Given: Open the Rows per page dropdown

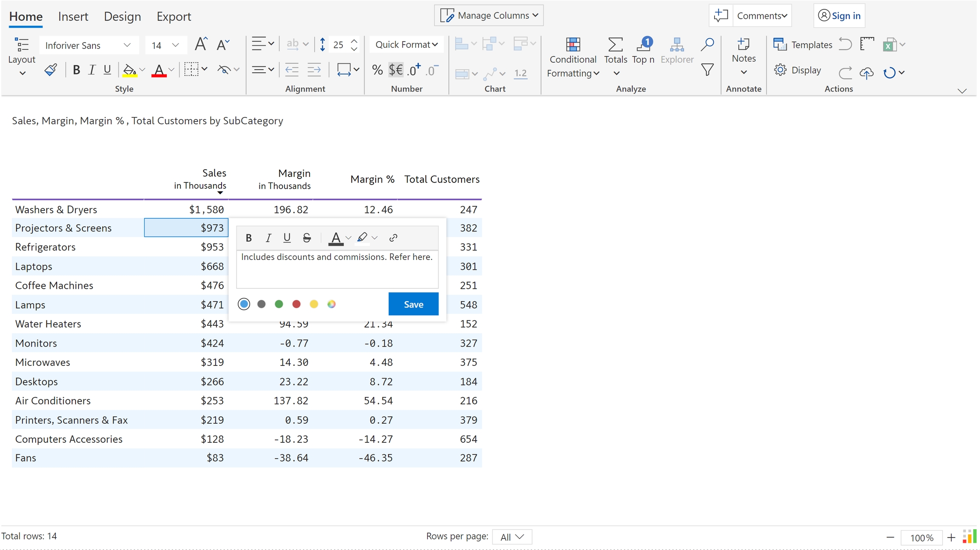Looking at the screenshot, I should click(x=512, y=537).
